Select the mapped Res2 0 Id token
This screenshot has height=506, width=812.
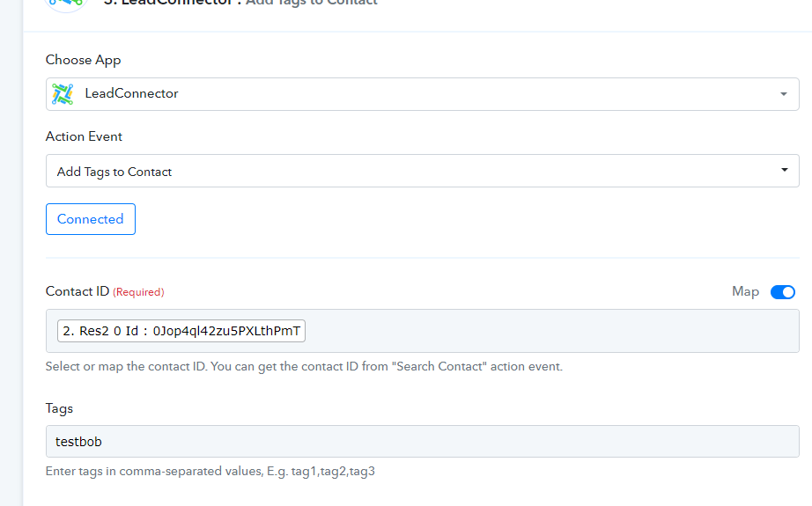[x=181, y=331]
